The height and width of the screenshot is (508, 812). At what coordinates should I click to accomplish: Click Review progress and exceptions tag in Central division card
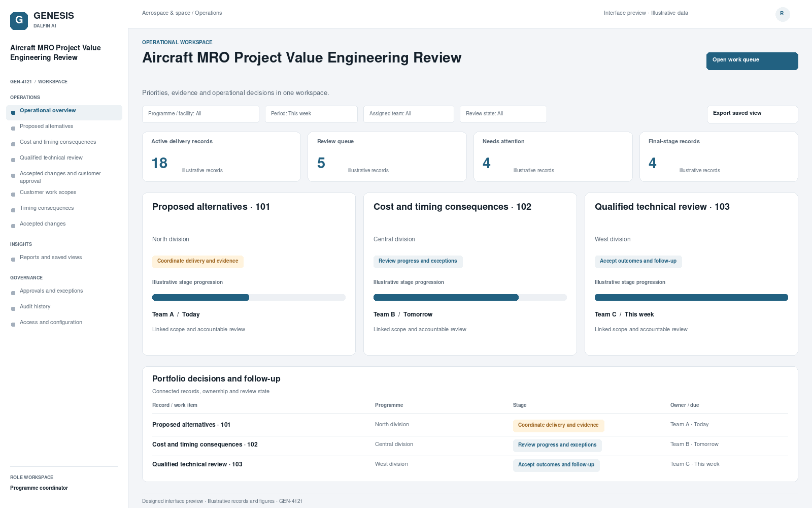click(418, 261)
